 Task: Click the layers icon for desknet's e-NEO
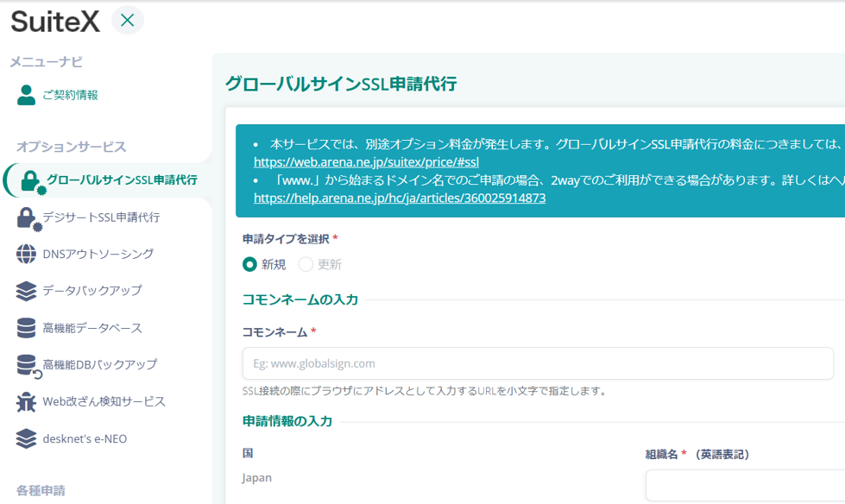26,438
